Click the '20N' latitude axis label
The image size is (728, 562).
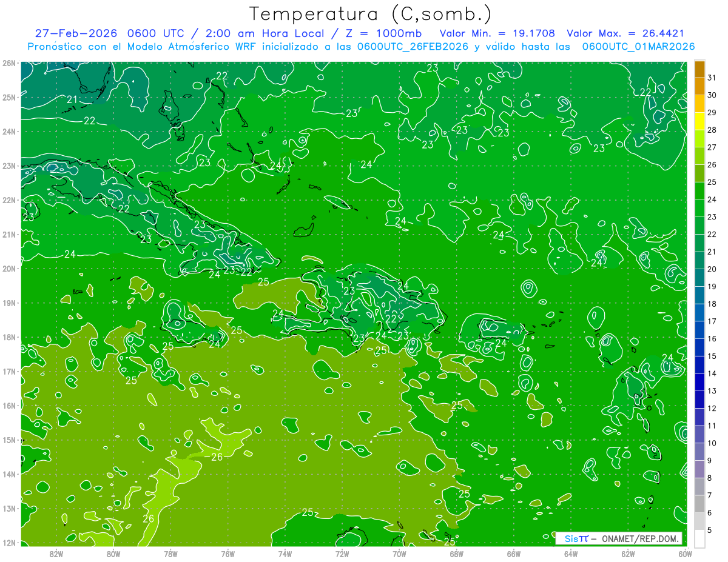[9, 269]
